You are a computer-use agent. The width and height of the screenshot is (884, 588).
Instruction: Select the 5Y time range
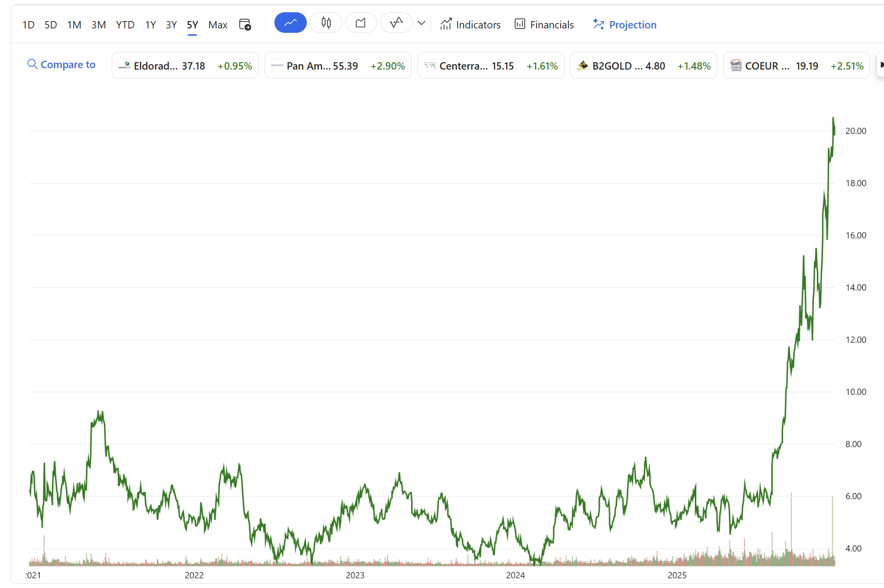coord(193,25)
